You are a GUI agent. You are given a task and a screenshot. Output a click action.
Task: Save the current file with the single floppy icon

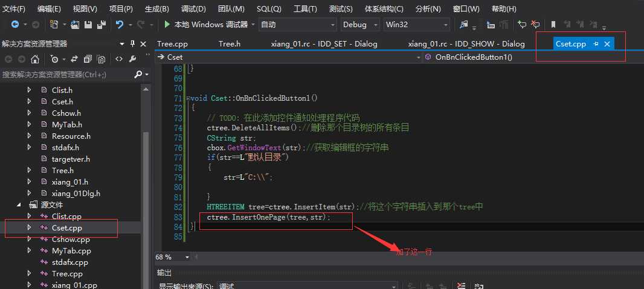pos(88,25)
